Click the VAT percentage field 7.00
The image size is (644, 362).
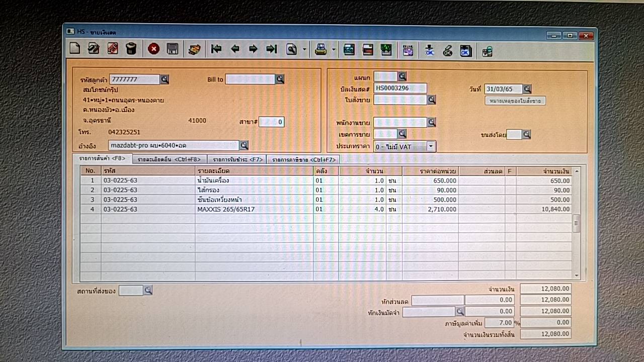[x=499, y=323]
